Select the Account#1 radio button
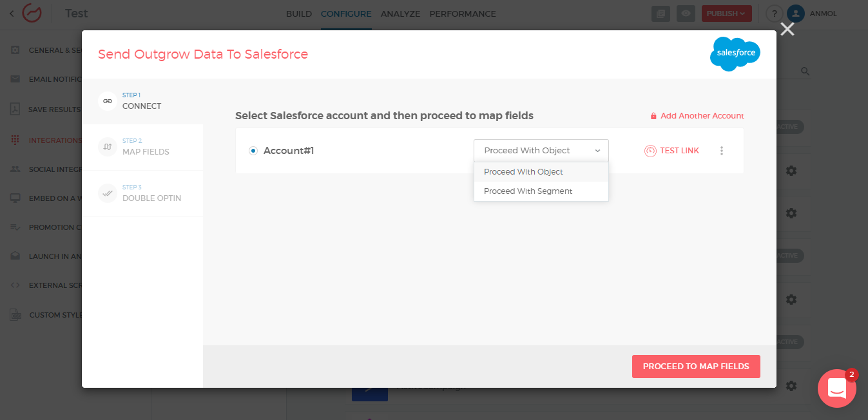 coord(253,151)
